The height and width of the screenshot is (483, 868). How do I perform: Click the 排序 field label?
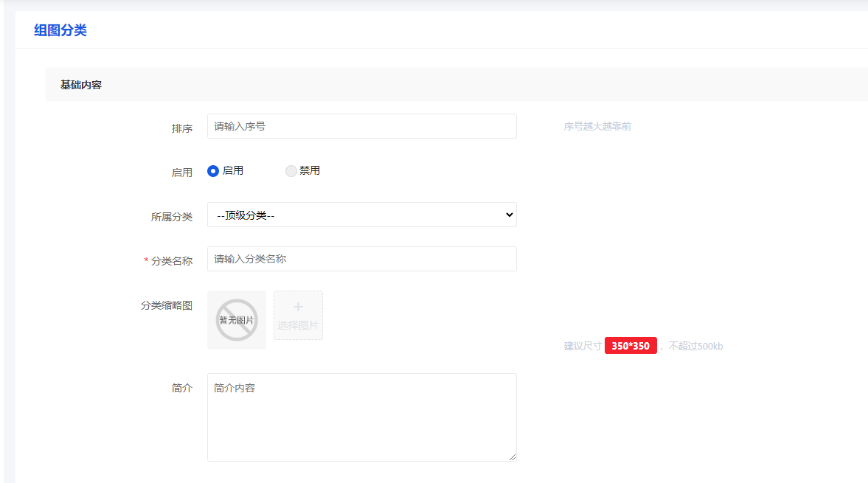(x=182, y=128)
